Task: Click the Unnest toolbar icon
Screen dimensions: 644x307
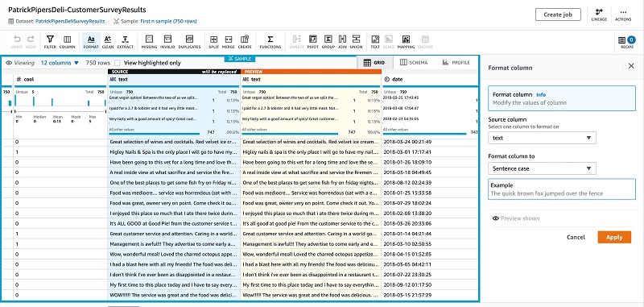Action: 296,42
